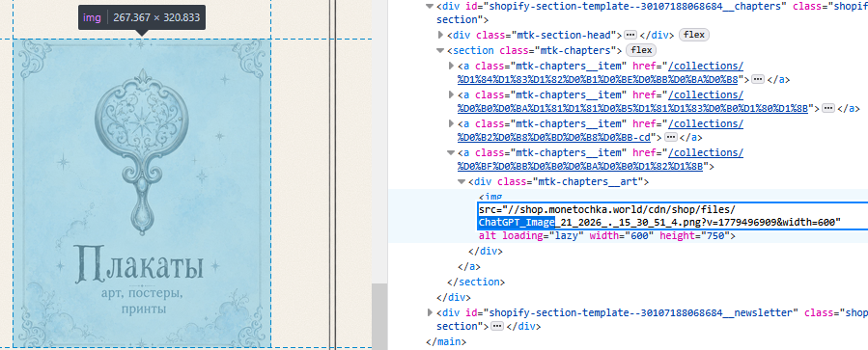Open ellipsis of the second chapters item anchor
The width and height of the screenshot is (868, 350).
[x=828, y=108]
